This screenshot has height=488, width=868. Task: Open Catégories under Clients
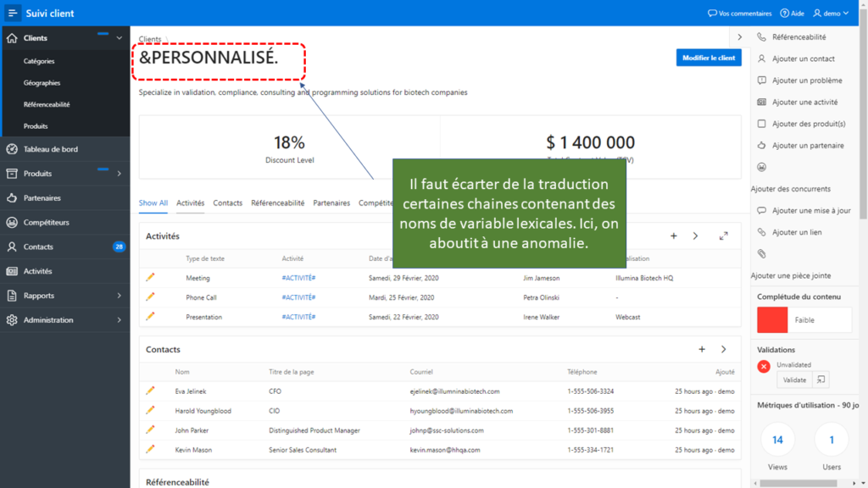point(39,61)
